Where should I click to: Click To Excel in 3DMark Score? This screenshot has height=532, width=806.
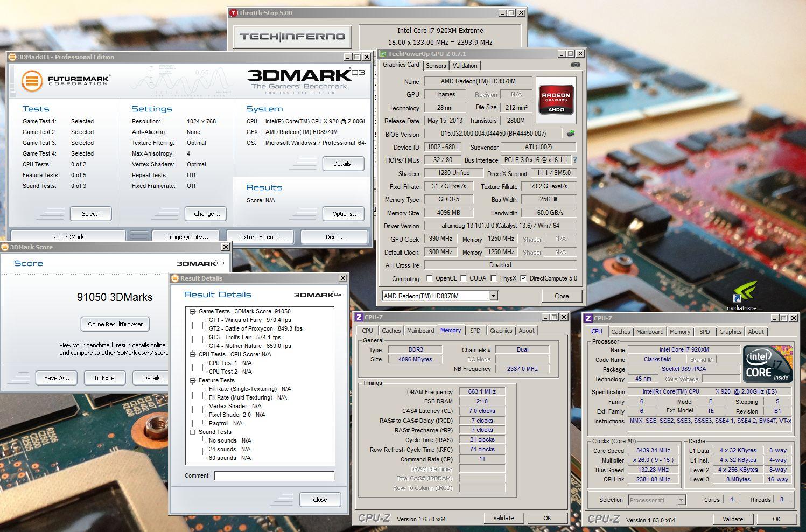tap(104, 378)
